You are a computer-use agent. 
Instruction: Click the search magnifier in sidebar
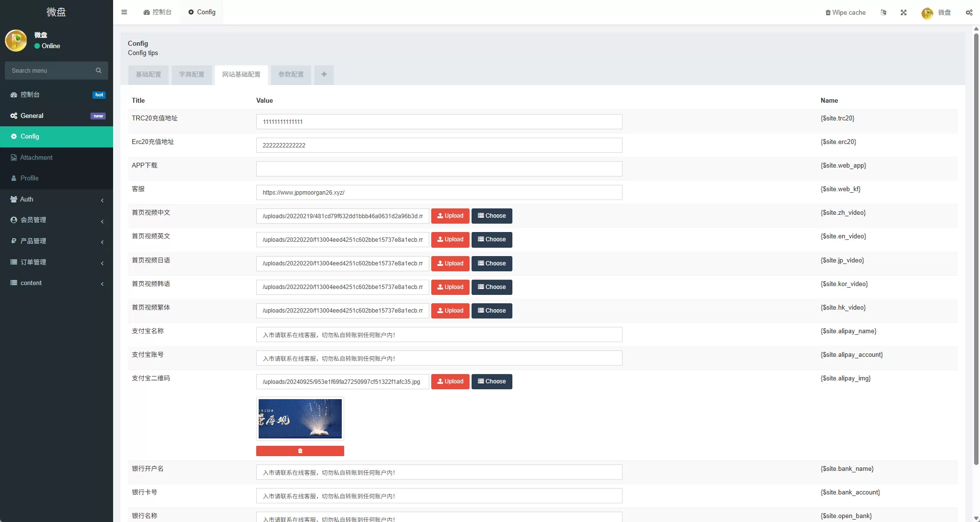tap(98, 71)
